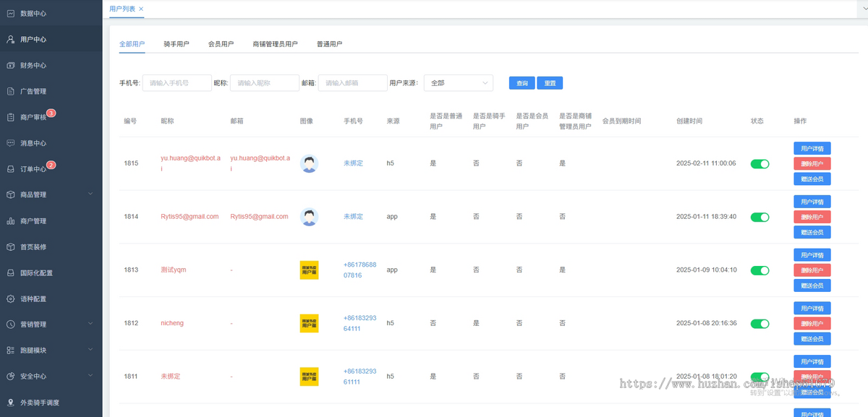Toggle status switch for user 1814
The height and width of the screenshot is (417, 868).
click(x=759, y=217)
